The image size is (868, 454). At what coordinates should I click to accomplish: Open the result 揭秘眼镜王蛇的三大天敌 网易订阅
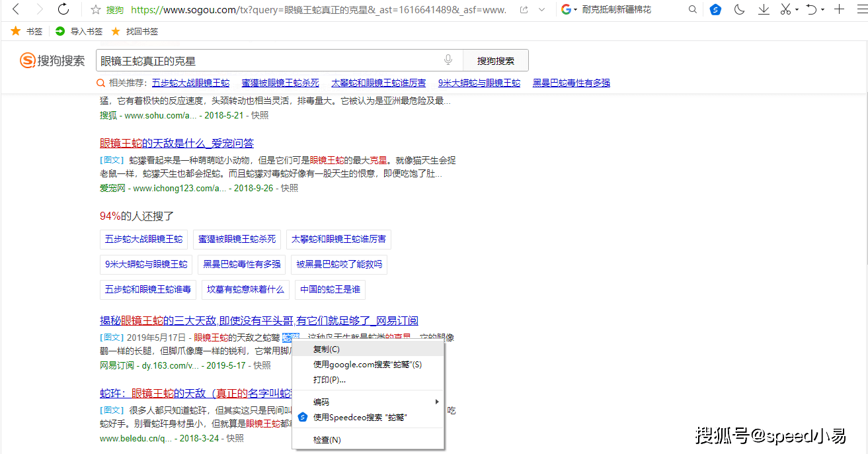point(259,321)
